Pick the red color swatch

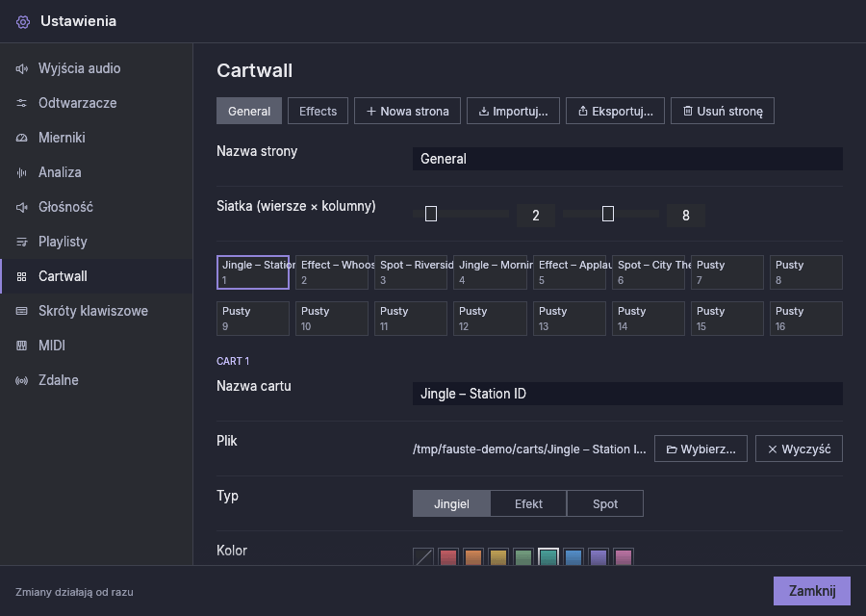448,557
